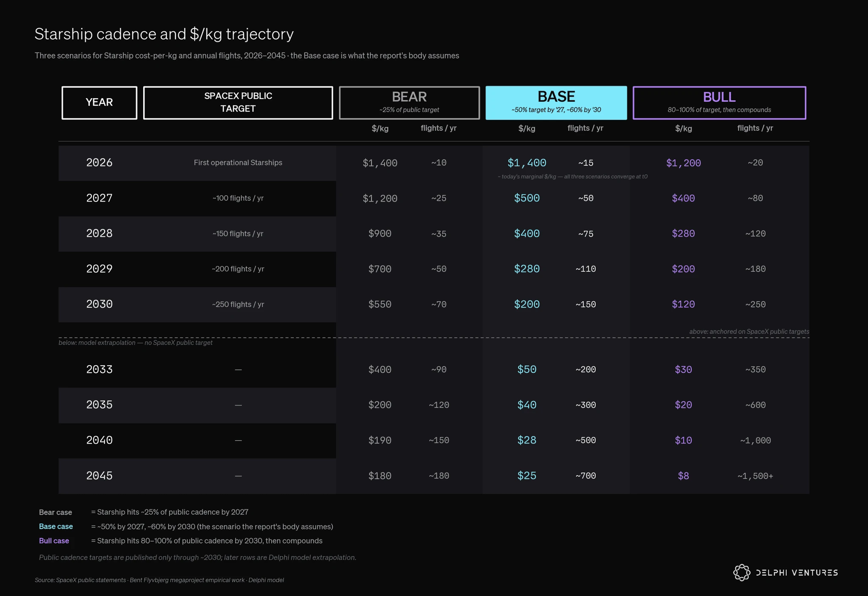Viewport: 868px width, 596px height.
Task: Click the 2026 year row label
Action: coord(99,163)
